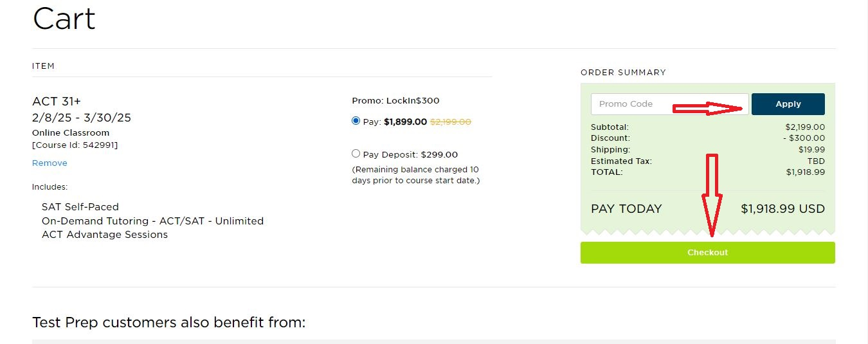This screenshot has width=868, height=344.
Task: Click the ACT Advantage Sessions item
Action: (105, 235)
